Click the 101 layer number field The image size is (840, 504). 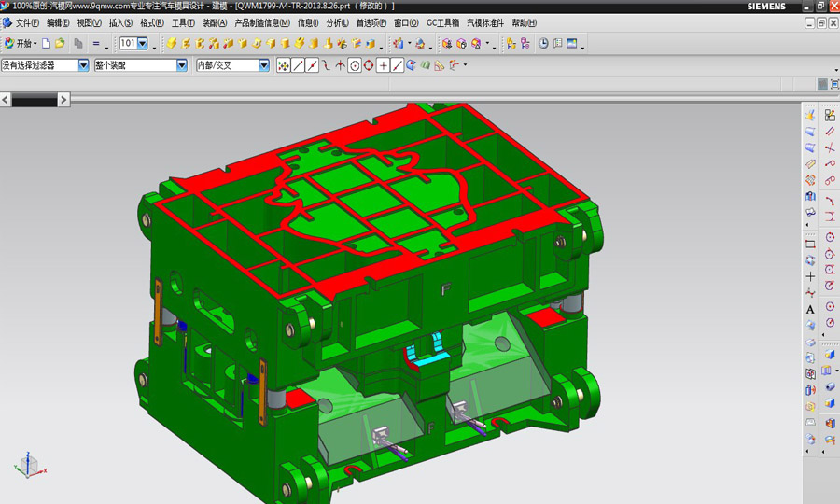pyautogui.click(x=127, y=43)
